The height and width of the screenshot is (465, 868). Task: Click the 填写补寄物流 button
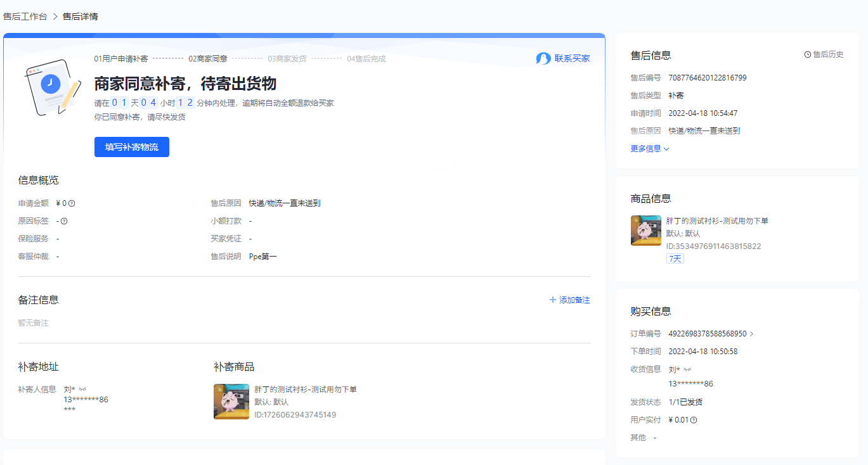tap(132, 147)
